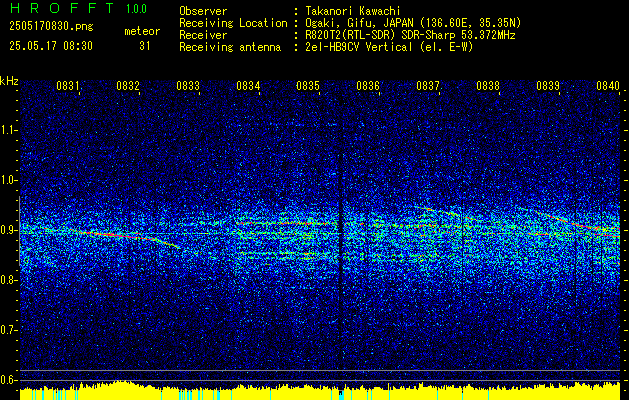Click the date stamp 25.05.17 08:30
Image resolution: width=629 pixels, height=400 pixels.
(x=51, y=46)
